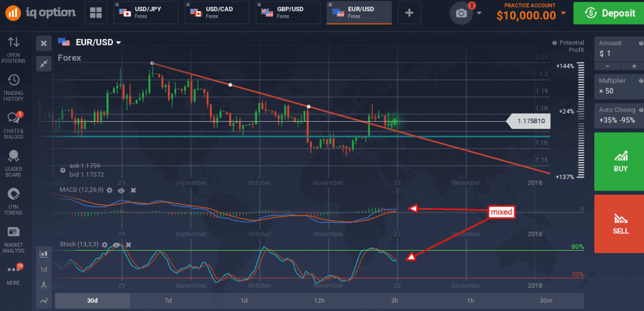Switch to the USD/CAD tab
This screenshot has height=311, width=644.
[216, 13]
